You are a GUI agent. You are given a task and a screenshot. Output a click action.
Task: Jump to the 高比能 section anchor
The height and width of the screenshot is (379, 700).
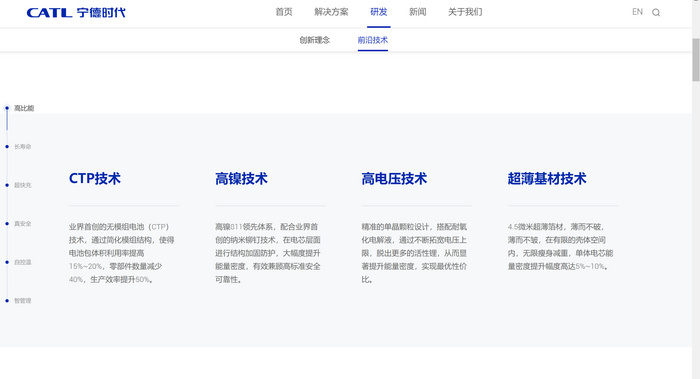pos(24,108)
